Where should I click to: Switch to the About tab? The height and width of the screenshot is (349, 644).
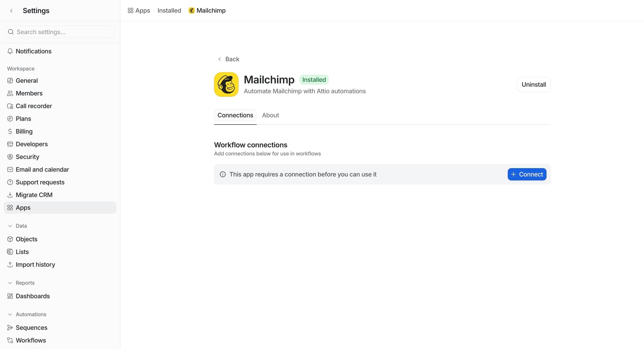(x=270, y=115)
